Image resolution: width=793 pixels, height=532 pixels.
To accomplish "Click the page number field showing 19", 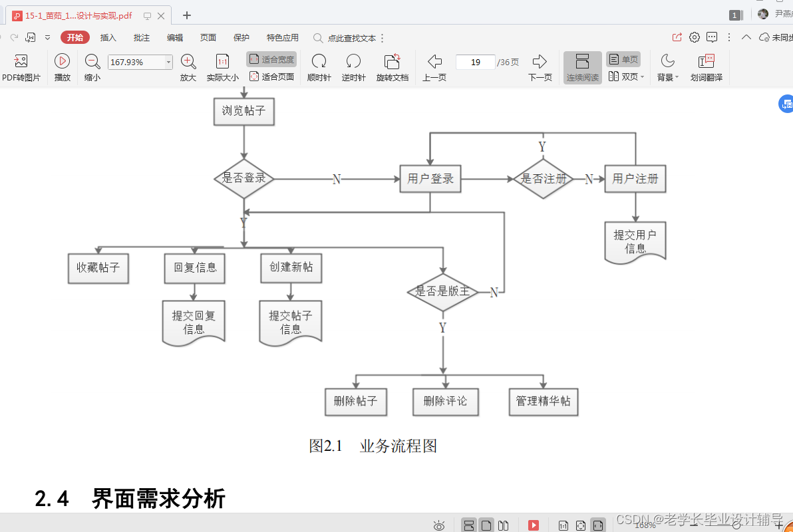I will [x=475, y=61].
